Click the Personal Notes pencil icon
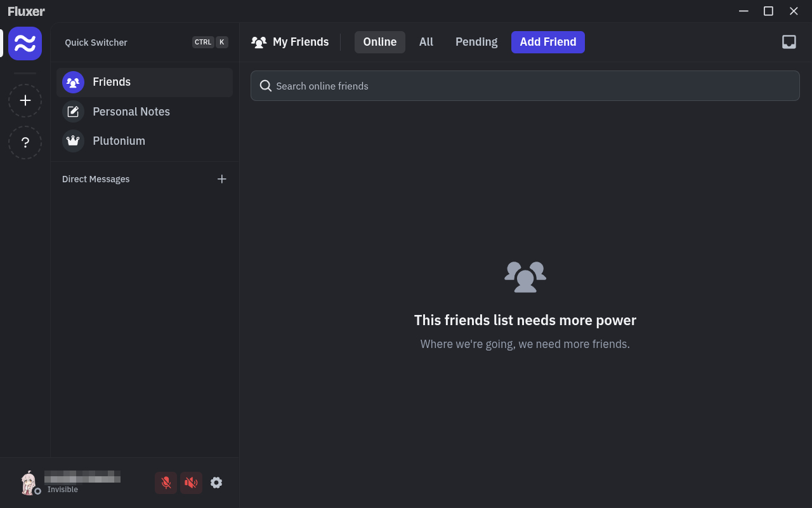 coord(73,112)
